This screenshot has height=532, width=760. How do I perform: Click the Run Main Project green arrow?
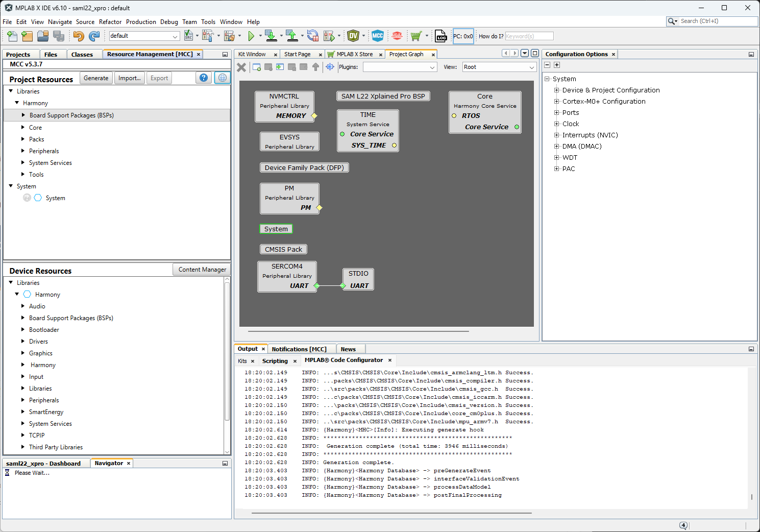pyautogui.click(x=251, y=36)
